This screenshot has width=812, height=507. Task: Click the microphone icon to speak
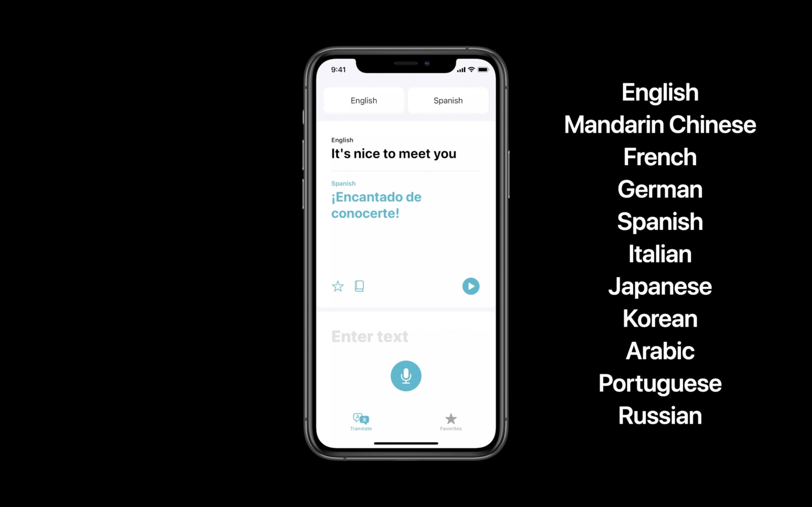(405, 375)
